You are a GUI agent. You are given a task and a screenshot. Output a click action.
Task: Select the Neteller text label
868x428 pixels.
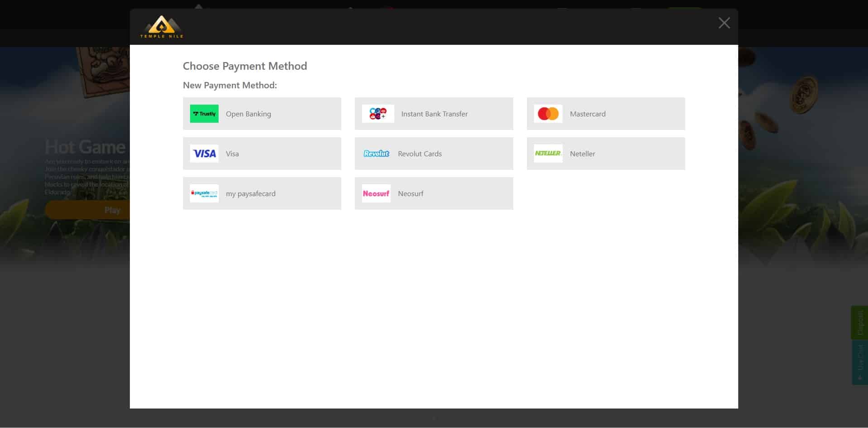tap(582, 154)
